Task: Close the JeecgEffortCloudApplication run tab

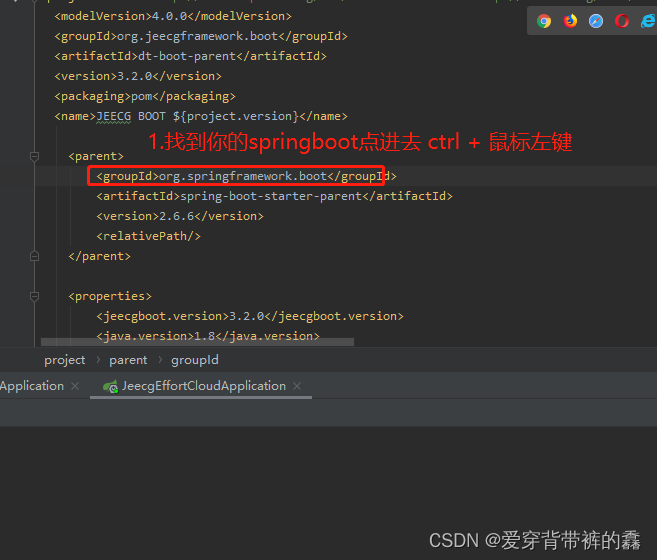Action: pos(297,386)
